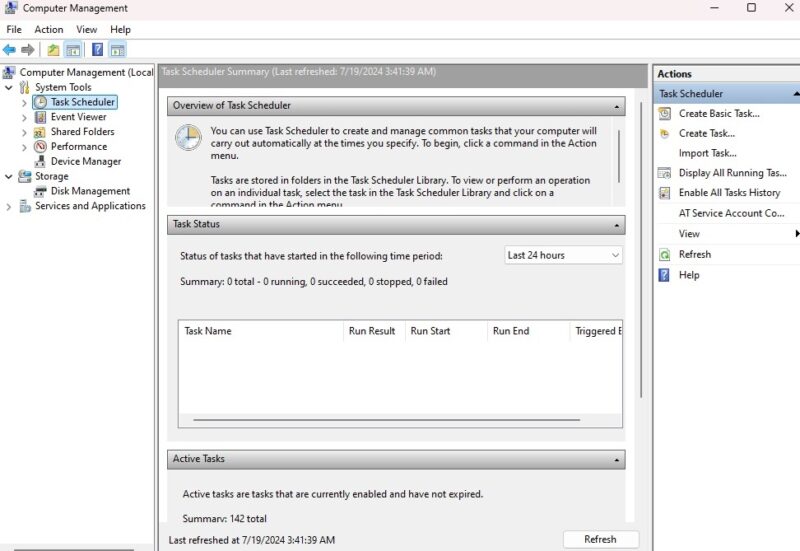Click the Event Viewer icon in tree
The height and width of the screenshot is (551, 800).
40,117
